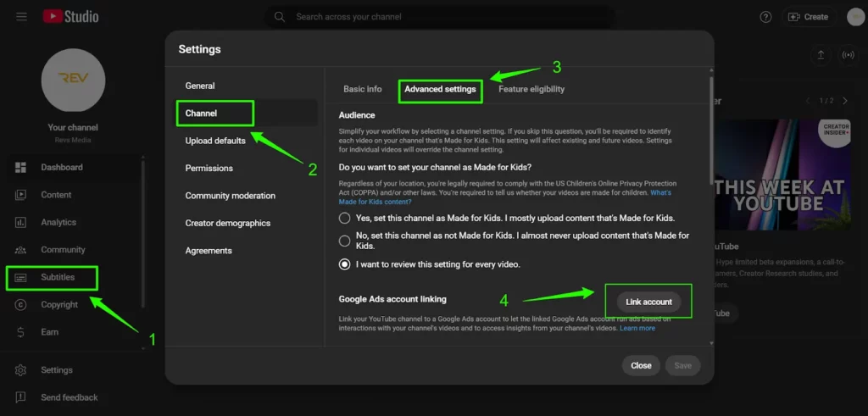868x416 pixels.
Task: Click the Google Ads account linking heading
Action: [x=392, y=299]
